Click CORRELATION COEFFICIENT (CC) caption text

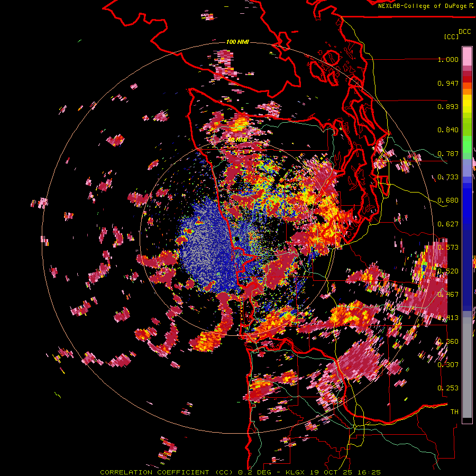point(167,472)
